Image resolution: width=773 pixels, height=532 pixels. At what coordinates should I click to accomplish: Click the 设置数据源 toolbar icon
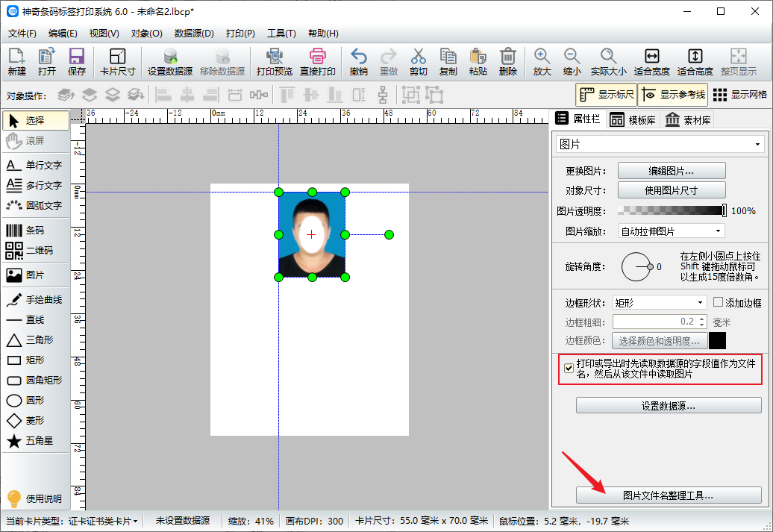(x=169, y=62)
